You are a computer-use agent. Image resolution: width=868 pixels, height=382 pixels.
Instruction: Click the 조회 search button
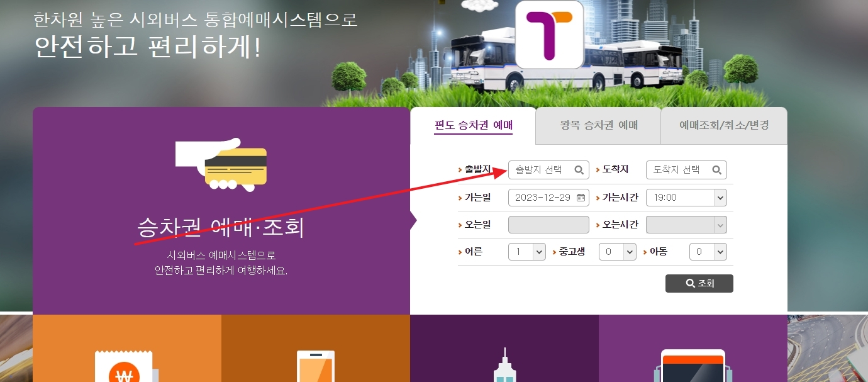(x=699, y=283)
